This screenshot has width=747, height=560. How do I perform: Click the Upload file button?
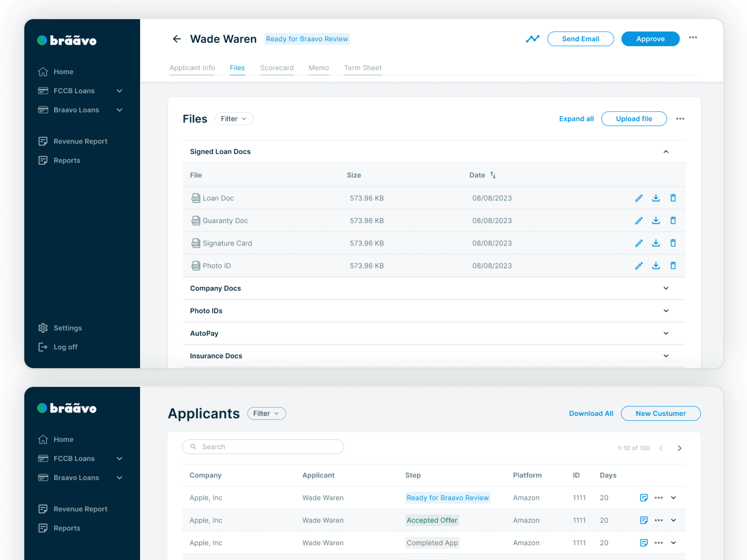[x=634, y=119]
